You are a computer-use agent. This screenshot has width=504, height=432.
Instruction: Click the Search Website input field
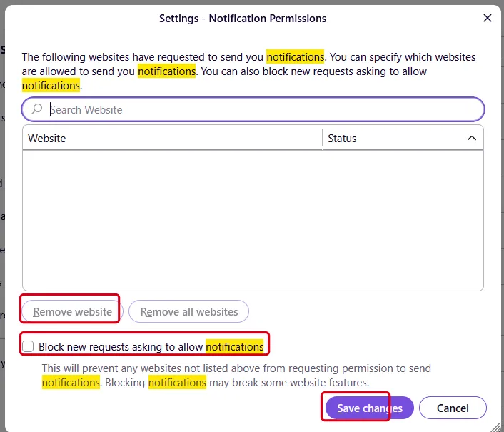click(253, 110)
